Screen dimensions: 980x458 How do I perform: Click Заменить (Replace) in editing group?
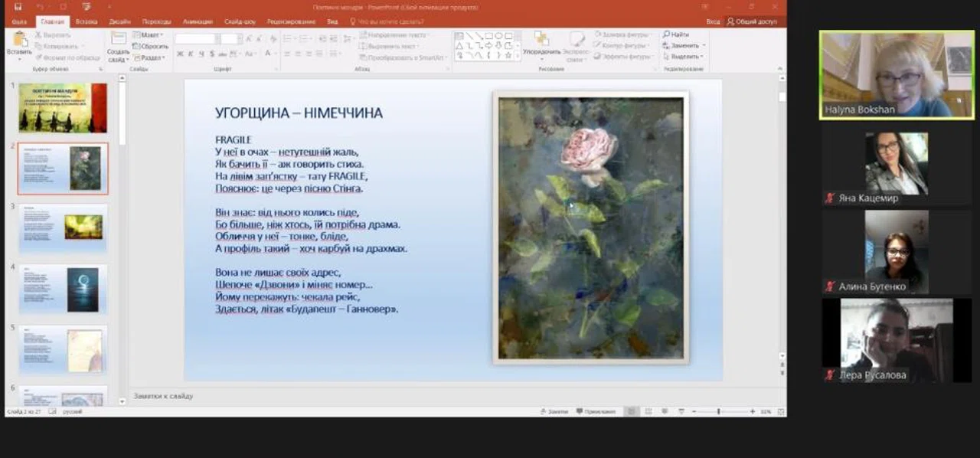(x=684, y=46)
